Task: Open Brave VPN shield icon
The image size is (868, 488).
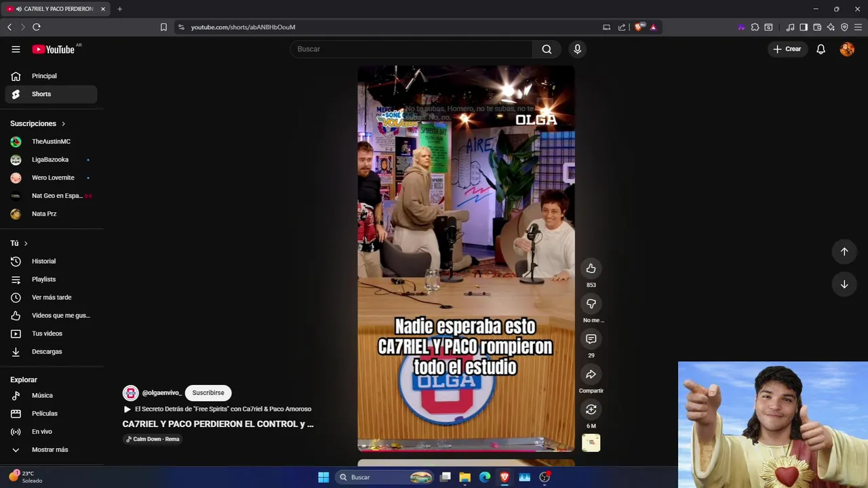Action: 844,27
